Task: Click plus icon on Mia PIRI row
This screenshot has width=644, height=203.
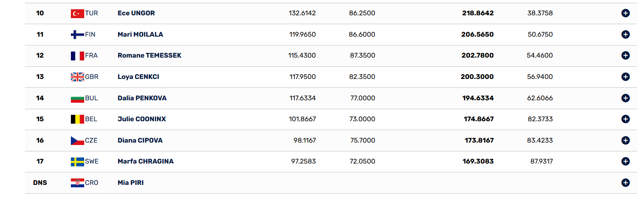Action: [x=625, y=182]
